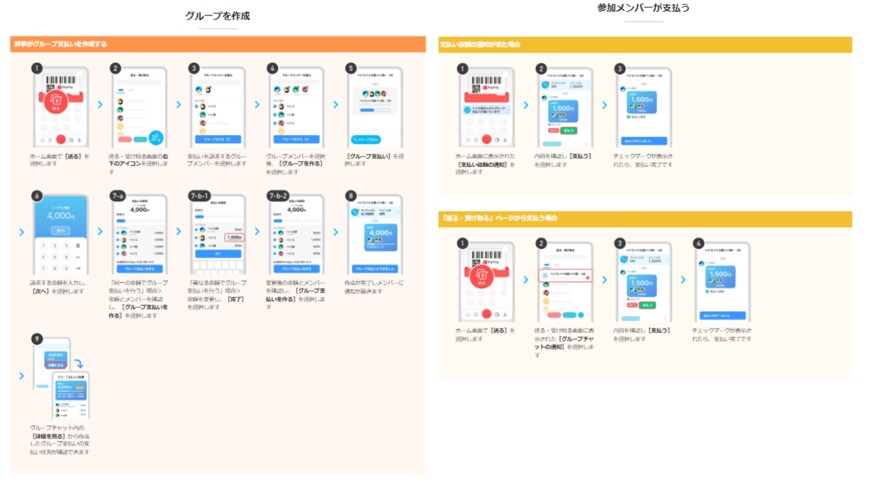The width and height of the screenshot is (870, 485).
Task: Click the 参加メンバーが支払う section heading
Action: click(x=643, y=8)
